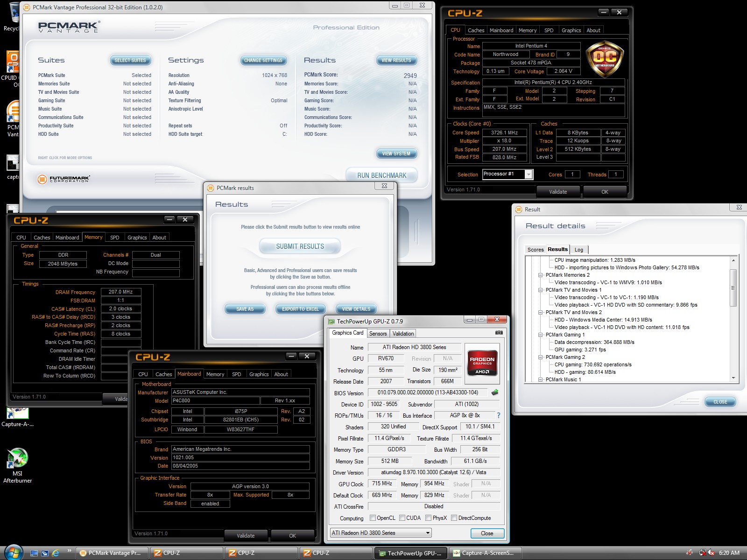Viewport: 747px width, 560px height.
Task: Switch to PCMark Vantage taskbar button
Action: [112, 553]
